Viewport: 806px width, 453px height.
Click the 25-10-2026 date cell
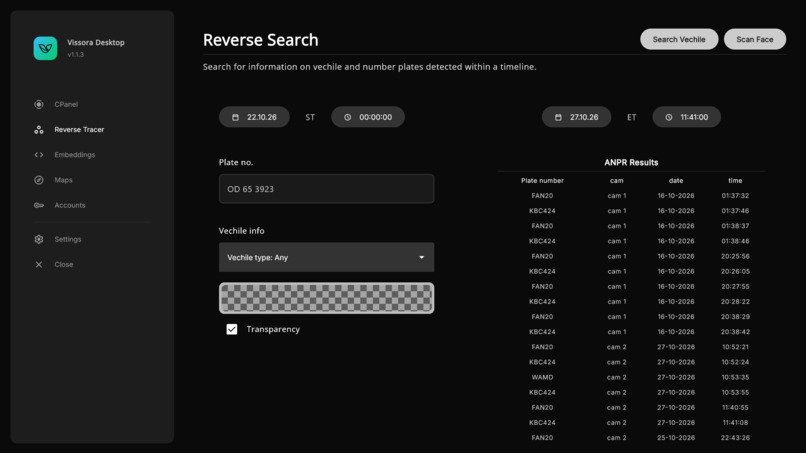pos(676,438)
